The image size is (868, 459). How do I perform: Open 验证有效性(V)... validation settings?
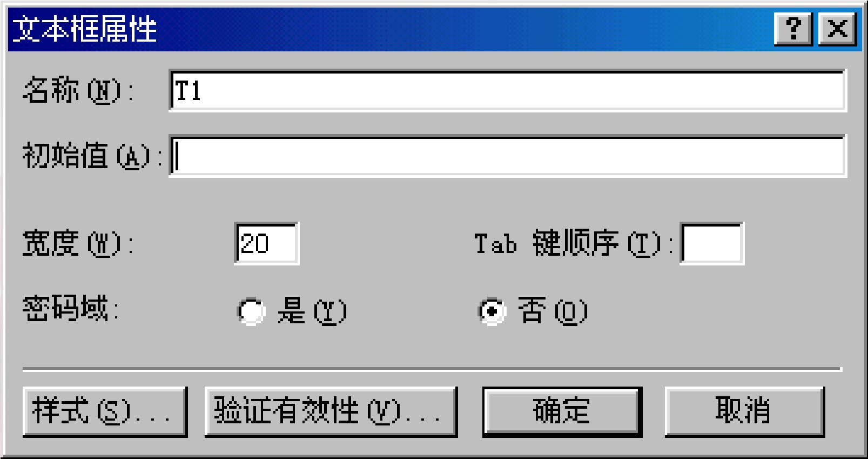pyautogui.click(x=331, y=411)
